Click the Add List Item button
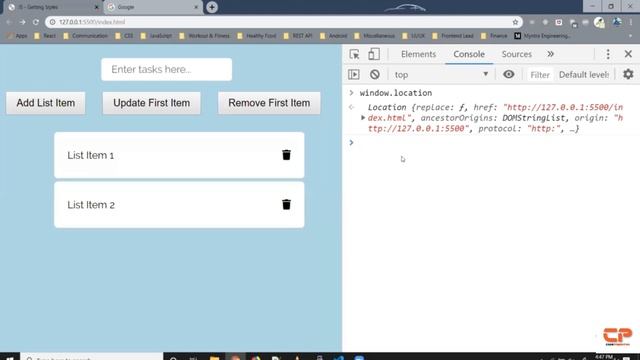Viewport: 640px width, 360px height. point(46,103)
